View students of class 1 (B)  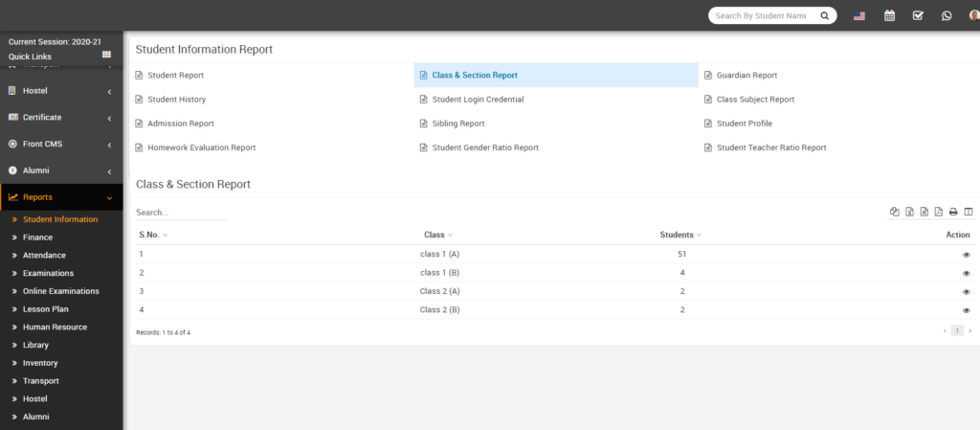[967, 273]
